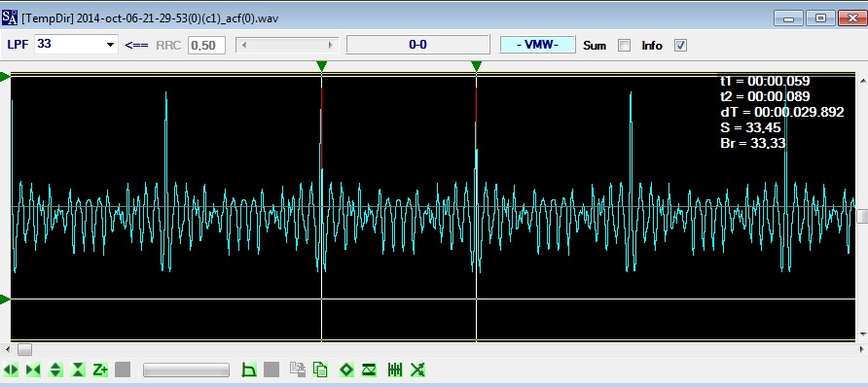Click left arrow of the top toolbar slider
Screen dimensions: 868x387
click(244, 46)
